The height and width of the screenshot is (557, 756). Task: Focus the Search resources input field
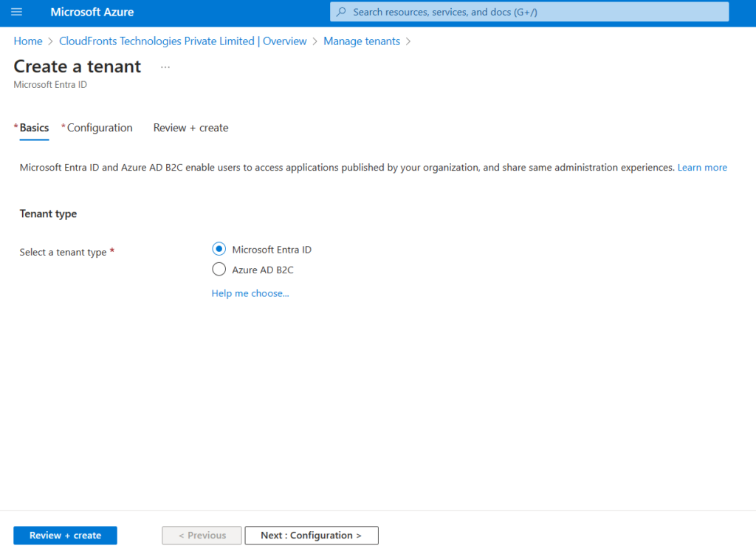click(529, 12)
